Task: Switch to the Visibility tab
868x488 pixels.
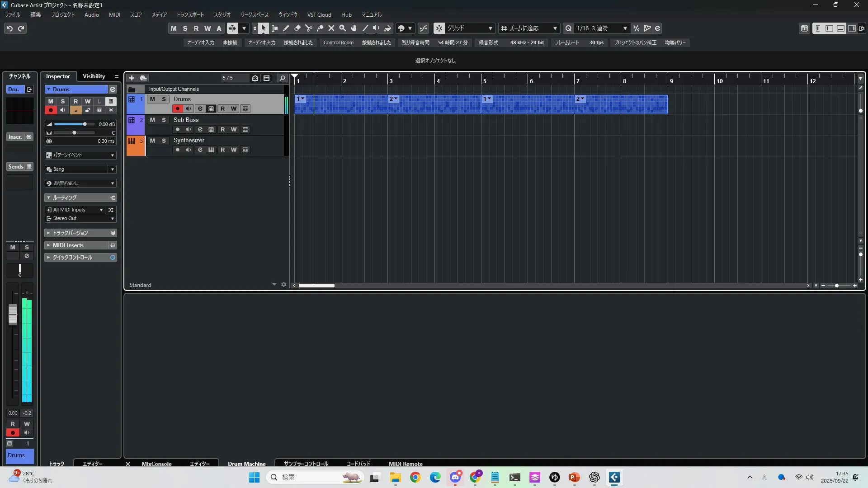Action: [x=94, y=76]
